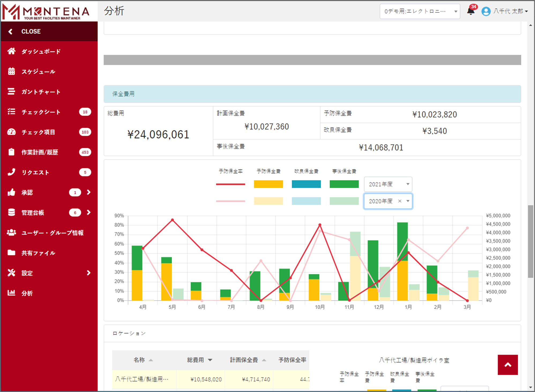
Task: Click the phone Request icon
Action: (11, 172)
